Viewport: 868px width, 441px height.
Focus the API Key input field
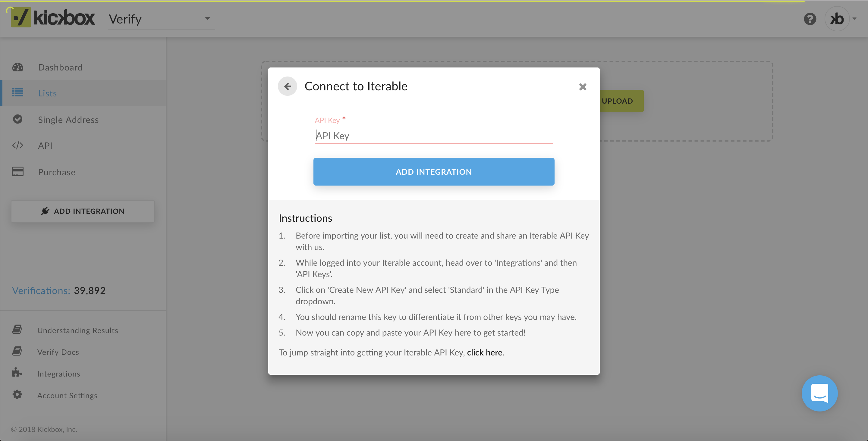[x=433, y=136]
